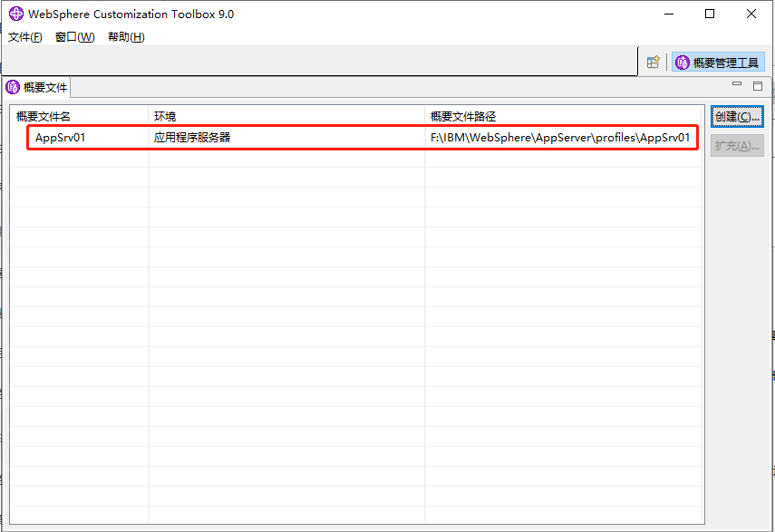Close the WebSphere Customization Toolbox window
Screen dimensions: 775x532
pos(751,14)
